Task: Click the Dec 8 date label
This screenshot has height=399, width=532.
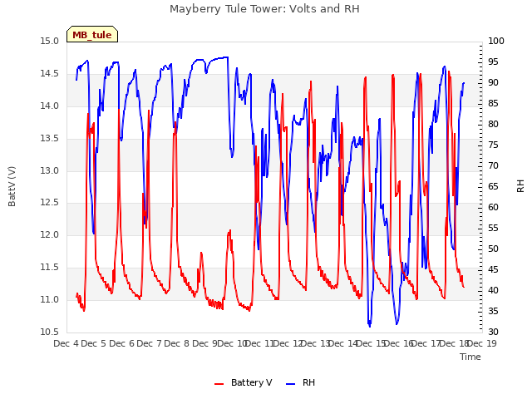Action: (x=176, y=343)
